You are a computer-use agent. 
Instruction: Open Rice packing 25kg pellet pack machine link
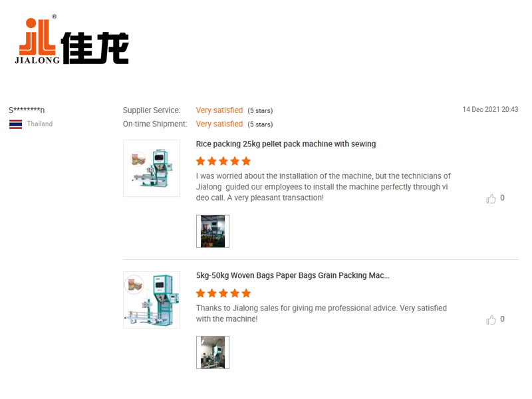[x=286, y=144]
